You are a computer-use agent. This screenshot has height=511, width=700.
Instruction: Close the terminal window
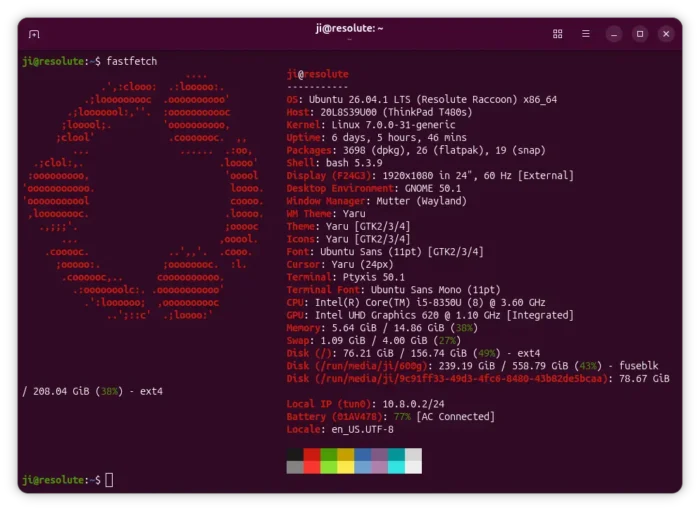click(666, 34)
